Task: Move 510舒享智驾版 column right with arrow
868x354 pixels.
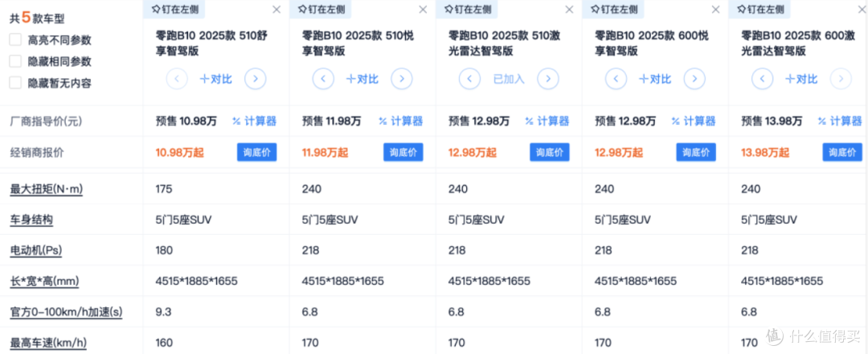Action: (x=256, y=79)
